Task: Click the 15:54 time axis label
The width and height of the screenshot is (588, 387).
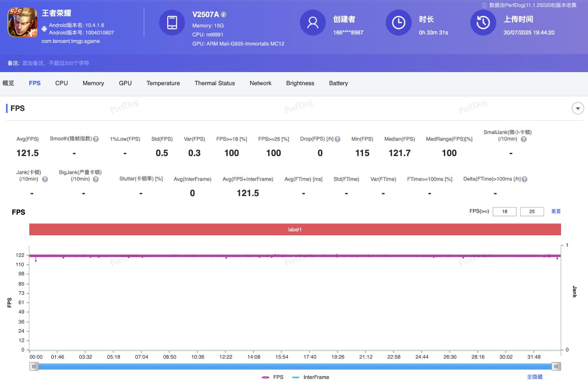Action: tap(282, 357)
